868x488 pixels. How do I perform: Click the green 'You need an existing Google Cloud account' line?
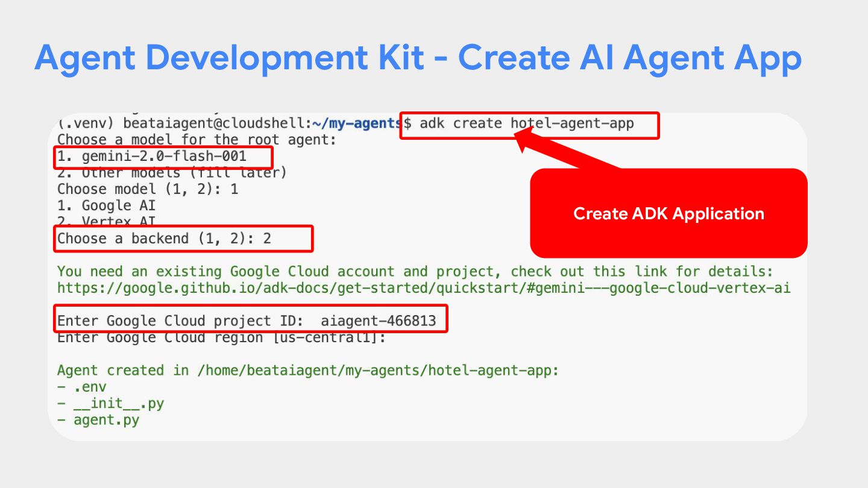click(415, 271)
